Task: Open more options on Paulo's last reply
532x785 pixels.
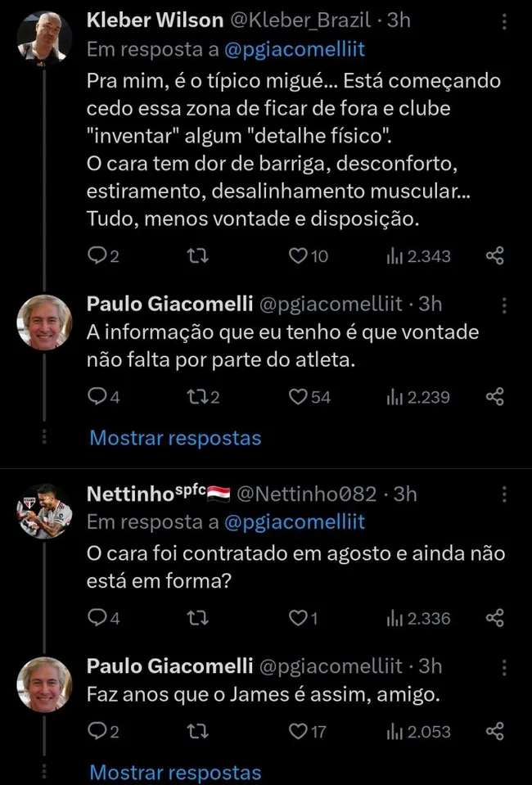Action: [x=505, y=666]
